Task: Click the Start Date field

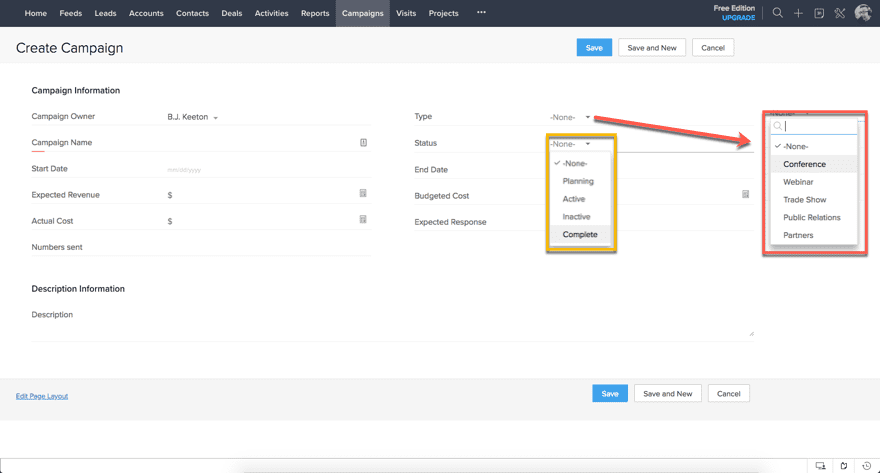Action: pos(268,169)
